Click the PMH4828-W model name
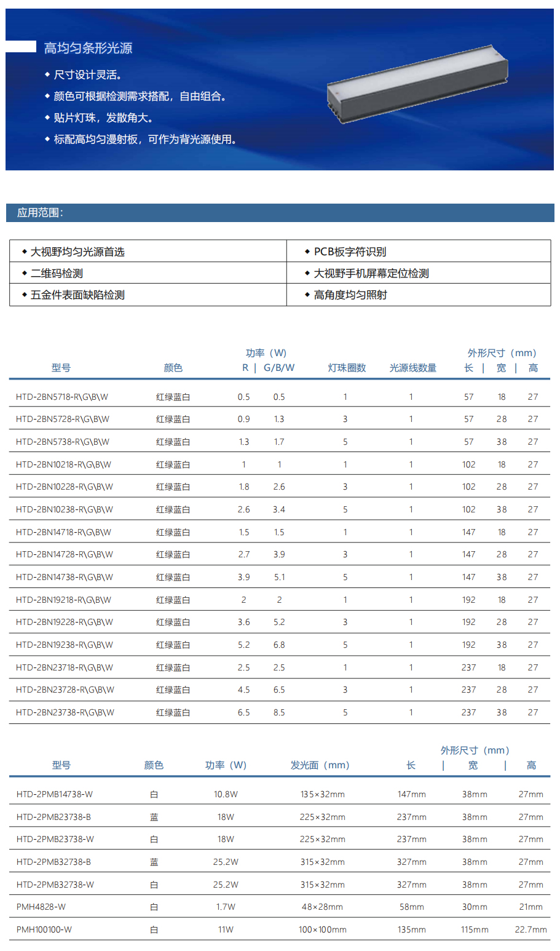Screen dimensions: 560x951 pyautogui.click(x=41, y=907)
